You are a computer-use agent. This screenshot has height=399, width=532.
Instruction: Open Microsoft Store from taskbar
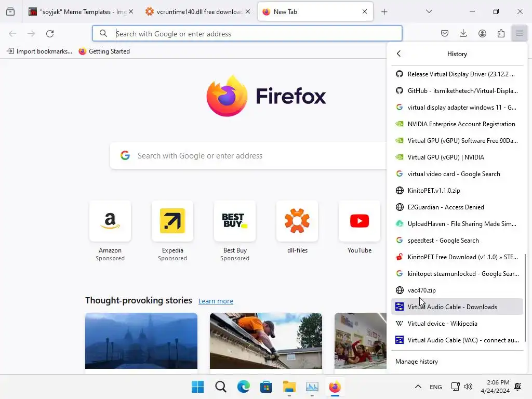point(267,387)
